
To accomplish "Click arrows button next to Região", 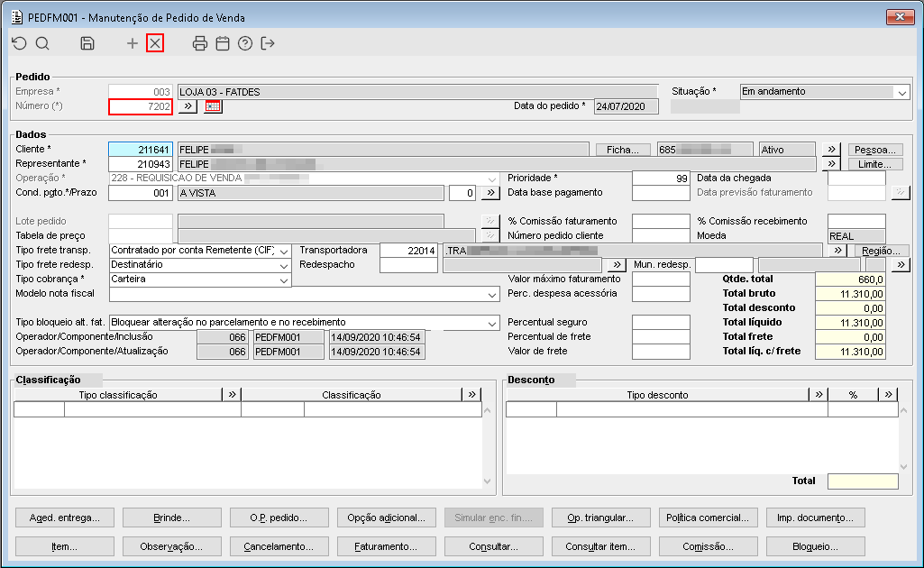I will tap(837, 251).
